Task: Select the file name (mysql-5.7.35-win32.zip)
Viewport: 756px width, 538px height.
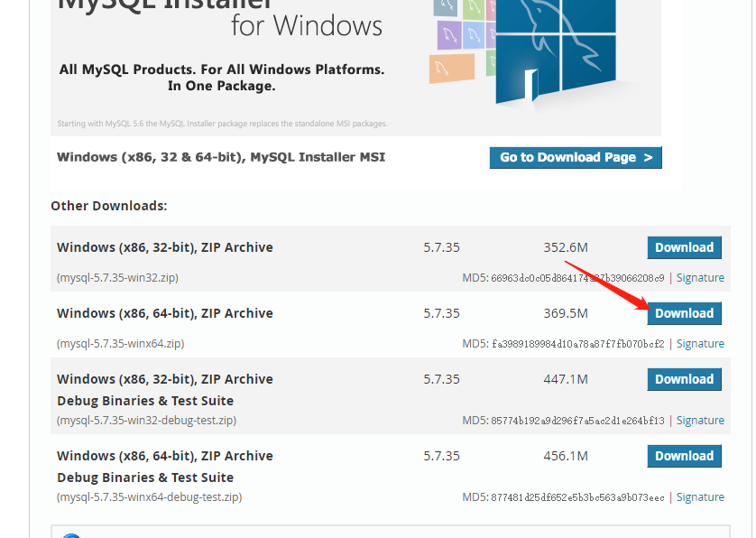Action: 117,278
